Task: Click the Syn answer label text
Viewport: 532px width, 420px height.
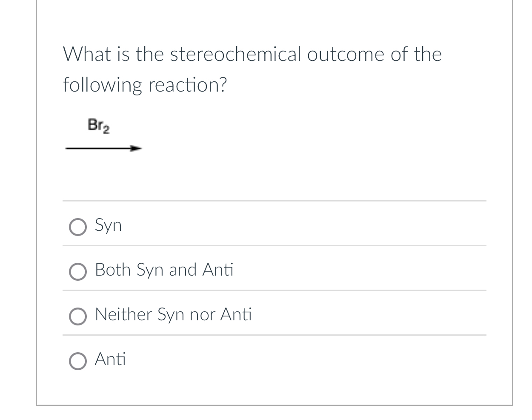Action: point(108,225)
